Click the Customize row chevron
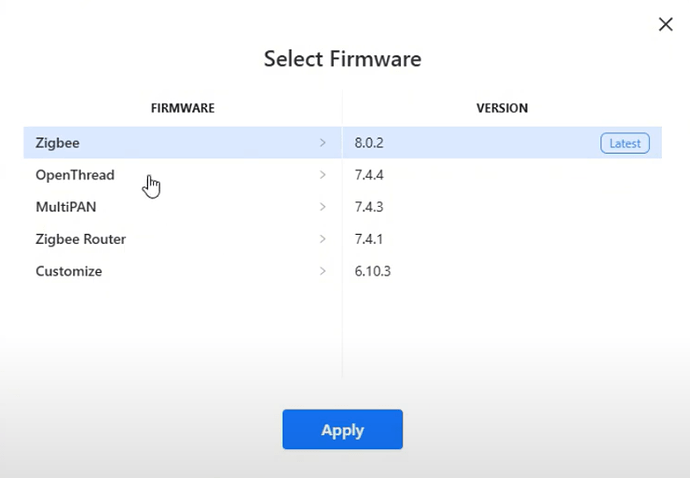 323,271
